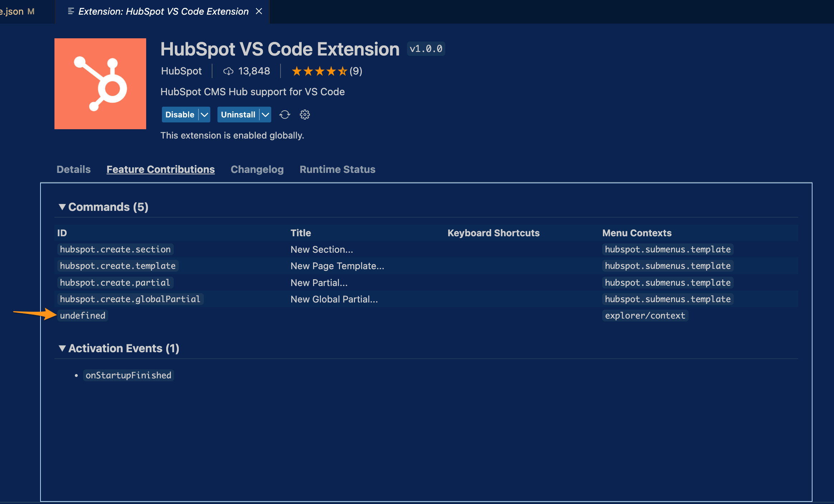
Task: Switch to the Details tab
Action: point(73,169)
